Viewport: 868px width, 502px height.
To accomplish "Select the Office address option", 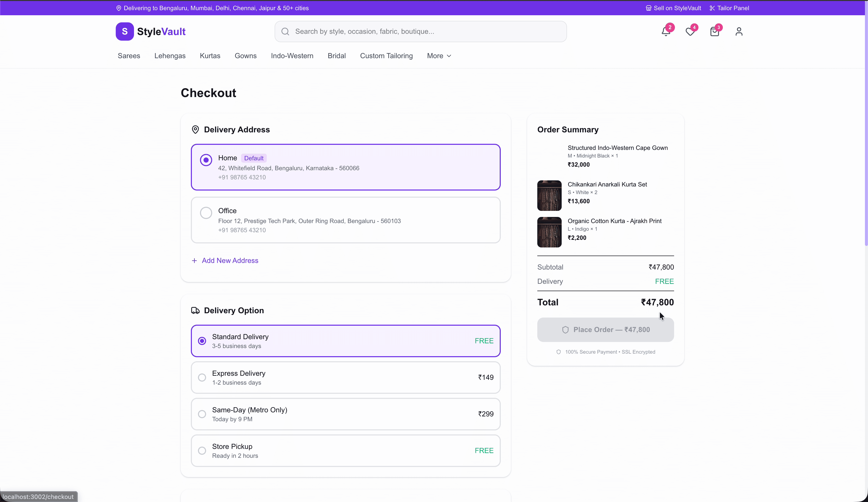I will pyautogui.click(x=206, y=213).
